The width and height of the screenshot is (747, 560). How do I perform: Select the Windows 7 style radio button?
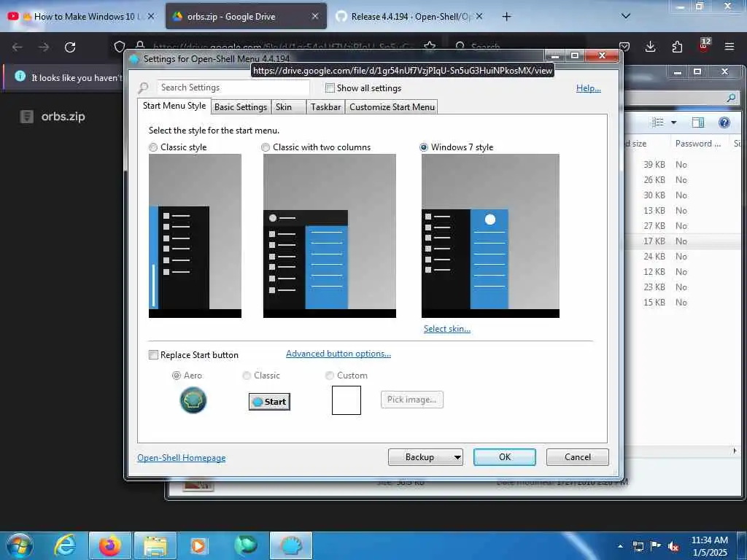click(x=424, y=147)
